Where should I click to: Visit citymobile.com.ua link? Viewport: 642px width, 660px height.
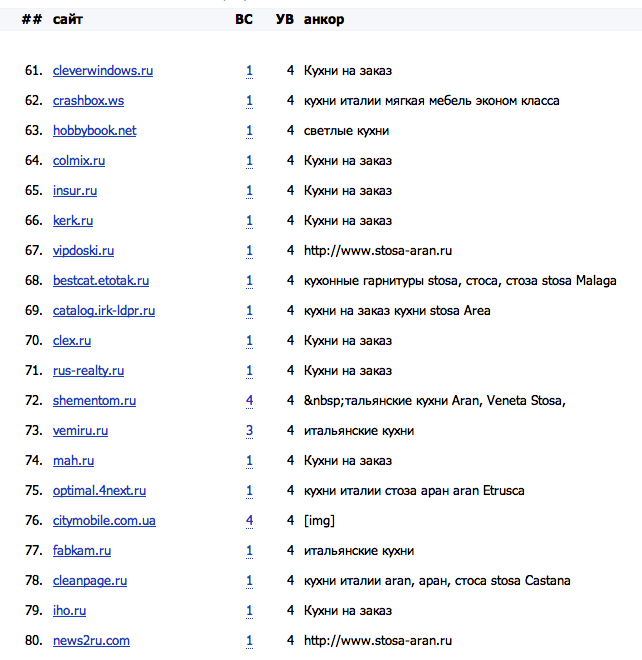click(x=104, y=521)
